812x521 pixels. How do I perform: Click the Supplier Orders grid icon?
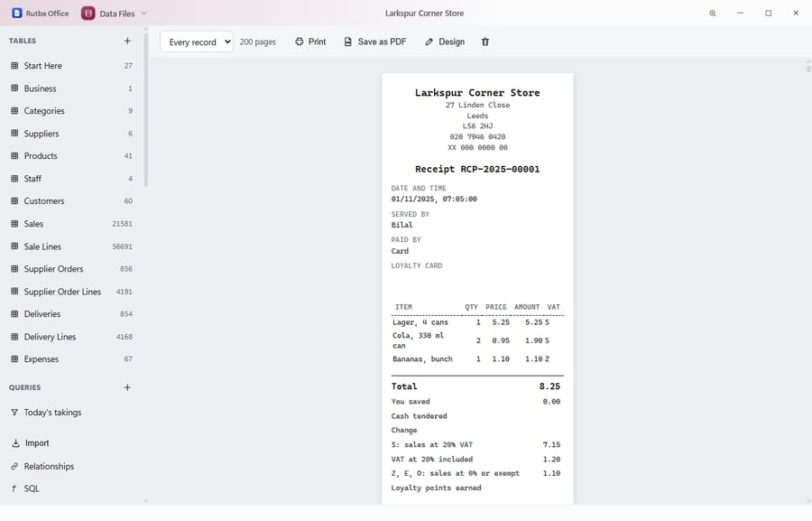coord(14,268)
